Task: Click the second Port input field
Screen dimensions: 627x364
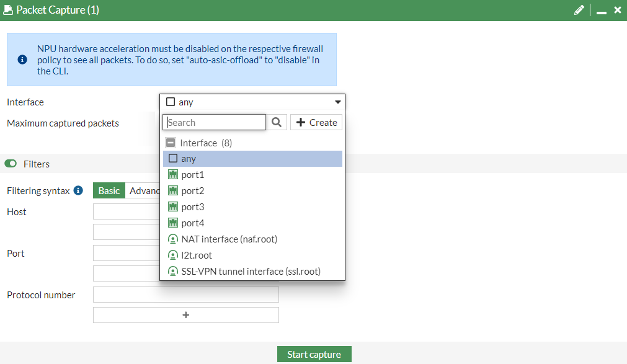Action: (127, 273)
